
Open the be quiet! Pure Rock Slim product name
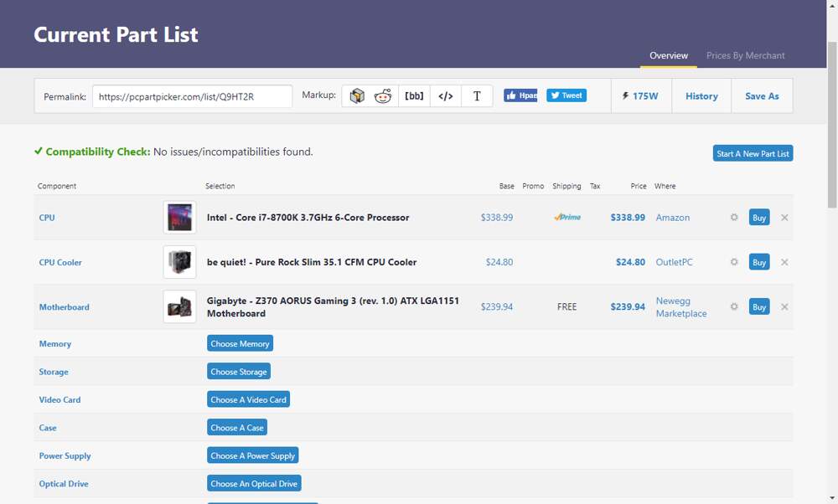[x=312, y=262]
